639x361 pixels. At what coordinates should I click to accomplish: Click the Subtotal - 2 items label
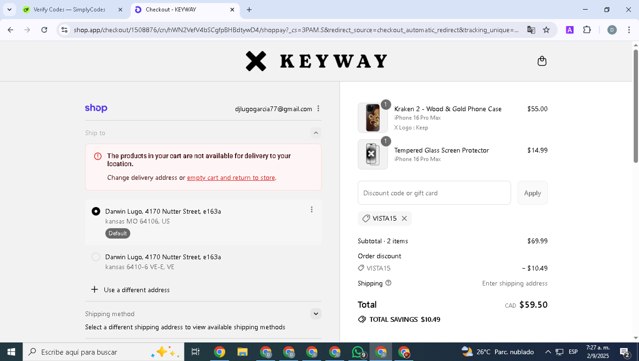pyautogui.click(x=383, y=241)
